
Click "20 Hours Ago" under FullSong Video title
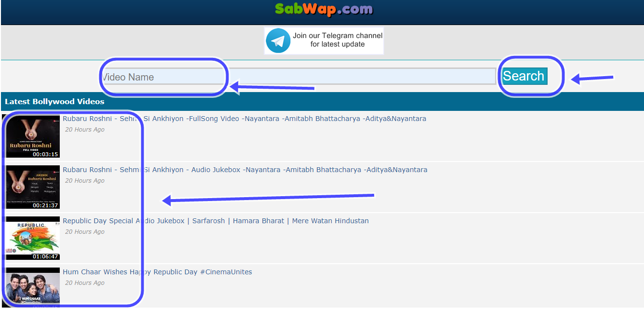85,130
